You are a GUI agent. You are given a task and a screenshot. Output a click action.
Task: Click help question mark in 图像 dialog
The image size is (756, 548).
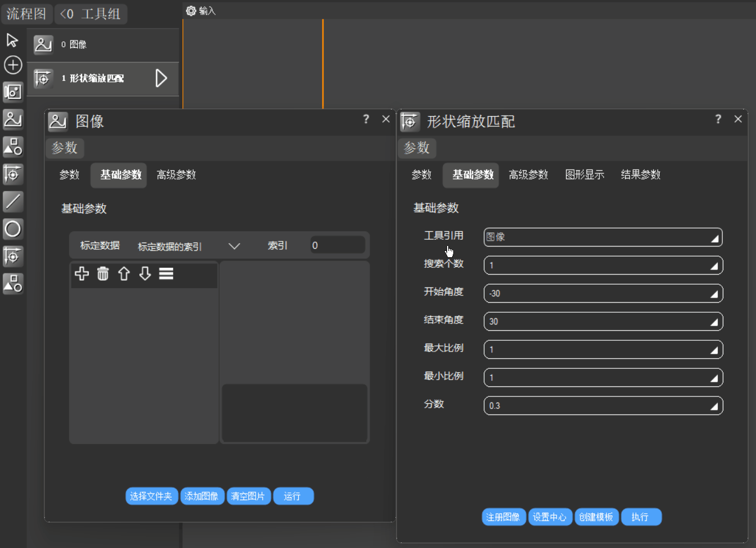[x=366, y=119]
